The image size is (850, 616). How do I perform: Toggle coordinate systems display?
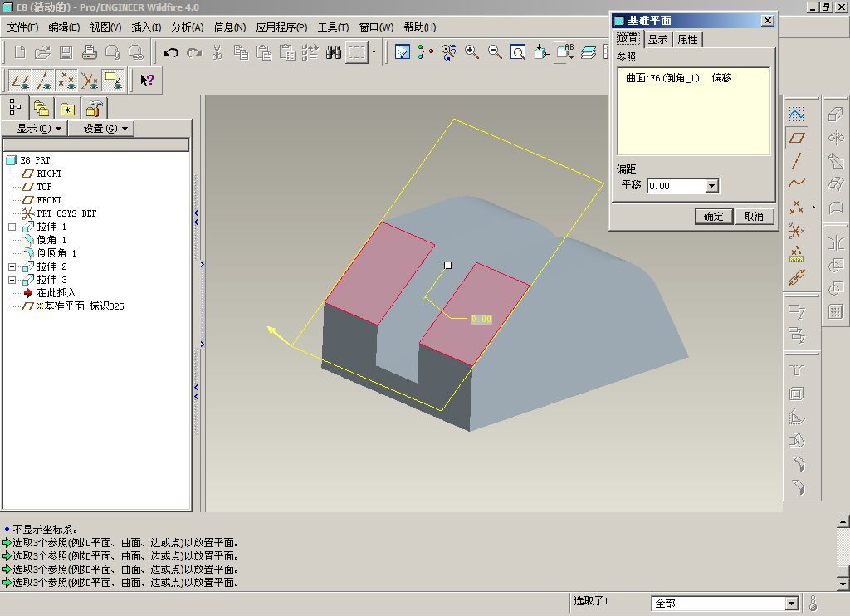pyautogui.click(x=90, y=81)
